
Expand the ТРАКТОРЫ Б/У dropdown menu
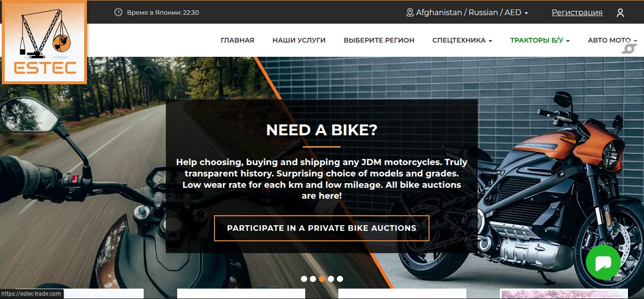[x=540, y=40]
